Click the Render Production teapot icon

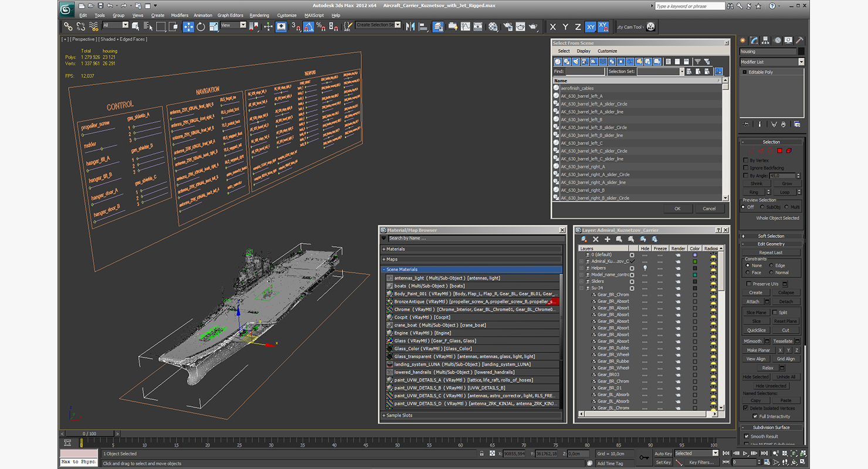(533, 26)
